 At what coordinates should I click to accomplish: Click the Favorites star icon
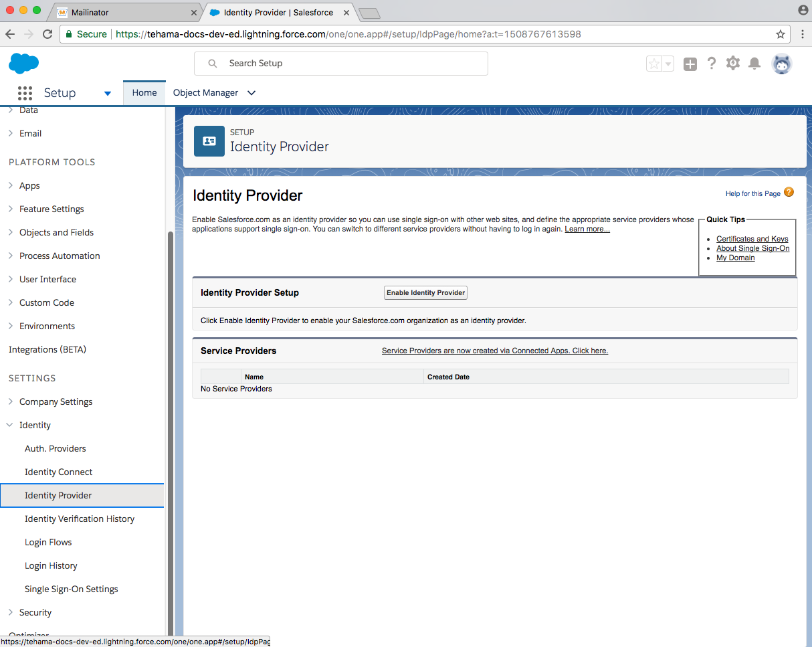click(654, 64)
